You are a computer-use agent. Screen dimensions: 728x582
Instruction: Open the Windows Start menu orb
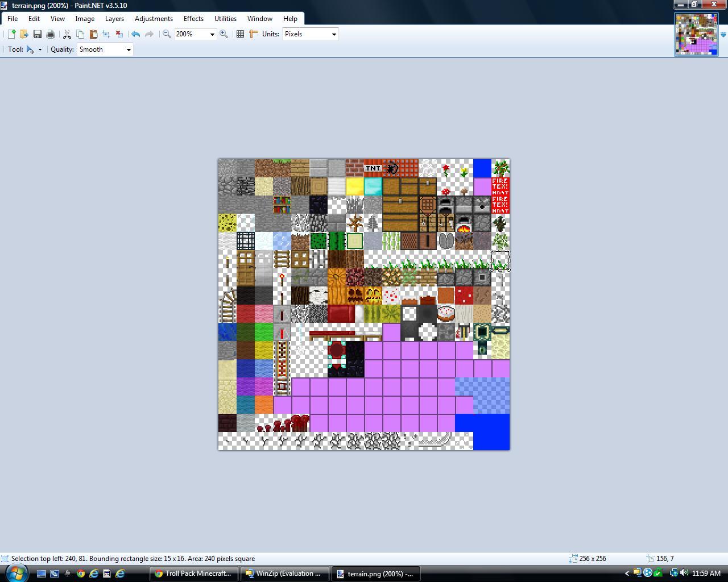16,573
